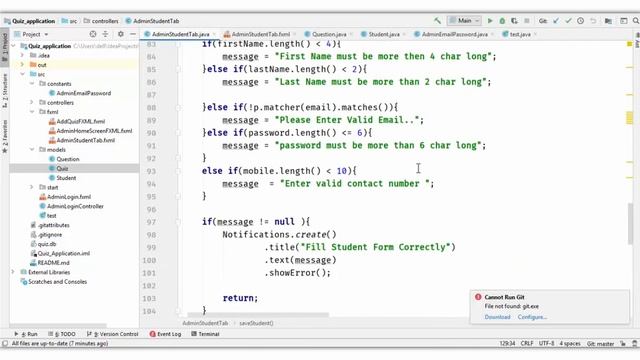Click the Build project hammer icon
This screenshot has height=360, width=640.
(x=437, y=20)
